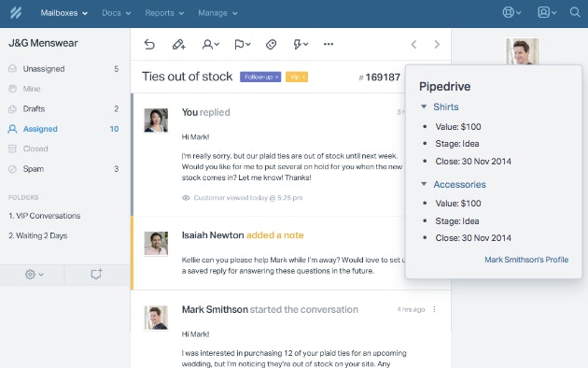
Task: Open the Accessories deal link
Action: tap(459, 184)
